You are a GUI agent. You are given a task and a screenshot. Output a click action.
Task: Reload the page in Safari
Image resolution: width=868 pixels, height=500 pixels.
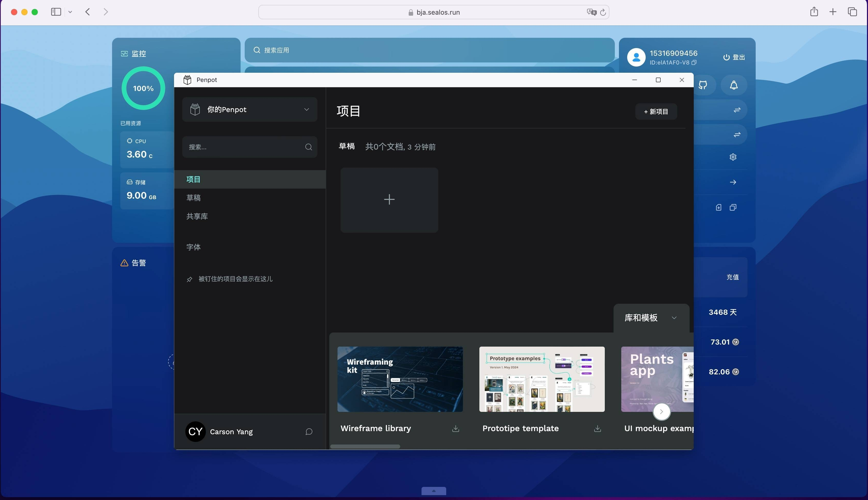(x=603, y=12)
